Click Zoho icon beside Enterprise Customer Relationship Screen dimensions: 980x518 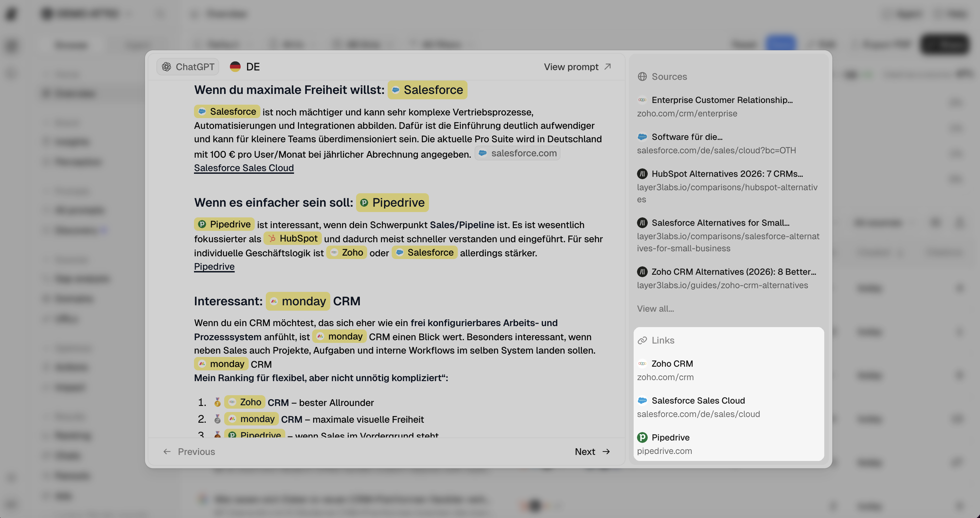pos(642,100)
